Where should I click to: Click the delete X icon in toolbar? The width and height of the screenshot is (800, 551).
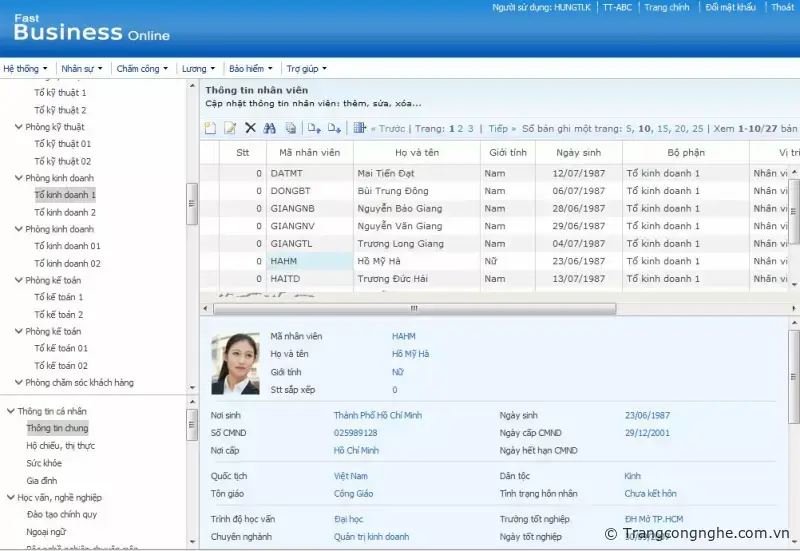(250, 128)
